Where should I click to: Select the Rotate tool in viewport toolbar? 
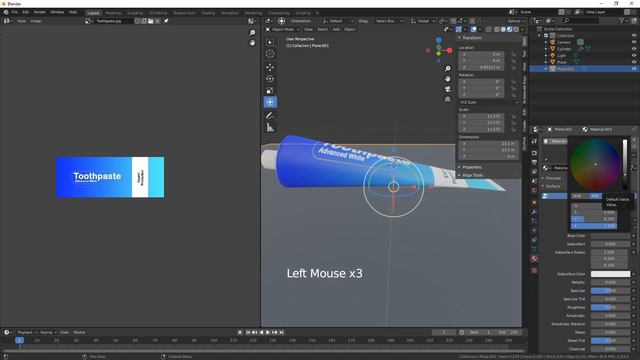pos(270,79)
